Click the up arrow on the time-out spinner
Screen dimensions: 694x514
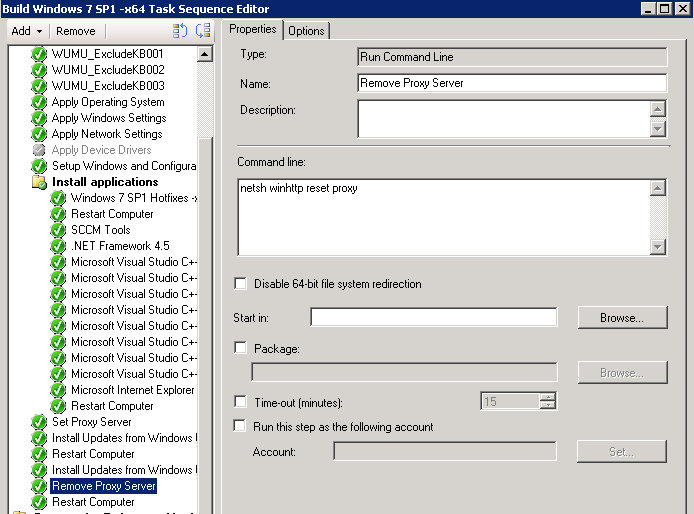click(547, 397)
